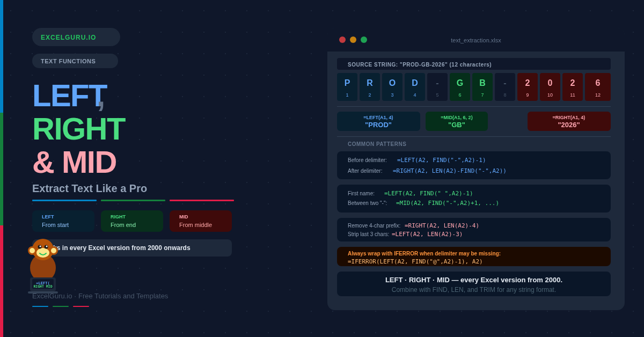Click the =MID(A1, 6, 2) "GB" result box
The image size is (644, 337).
457,121
